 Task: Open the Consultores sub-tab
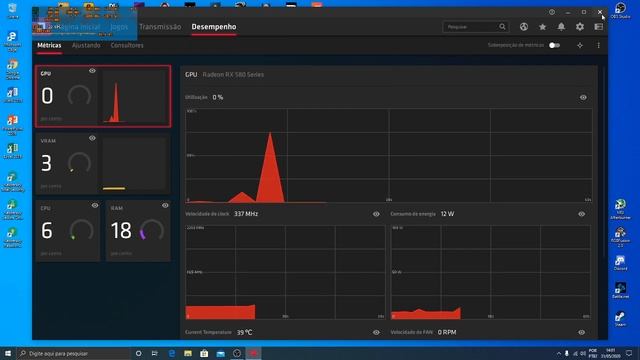click(127, 45)
